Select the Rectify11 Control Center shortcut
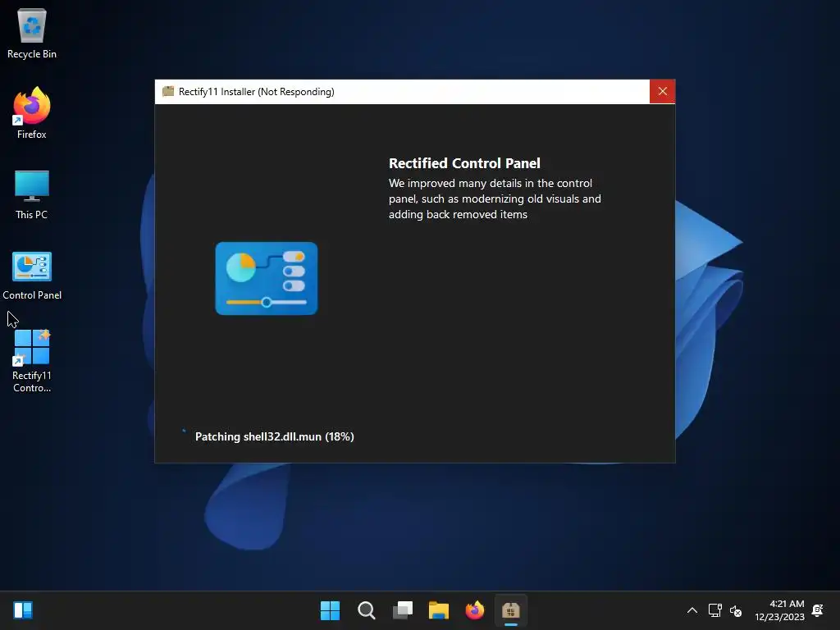Screen dimensions: 840x630 32,361
